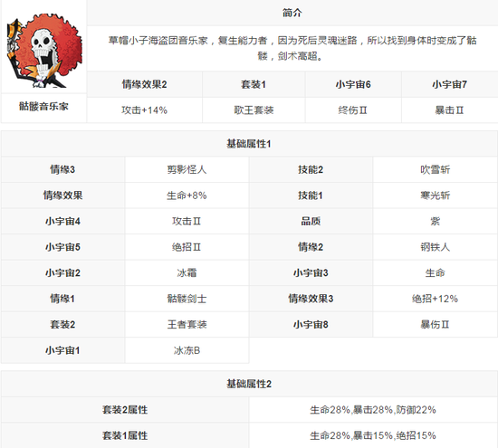Click the 紫 quality value
Image resolution: width=498 pixels, height=448 pixels.
click(x=436, y=221)
